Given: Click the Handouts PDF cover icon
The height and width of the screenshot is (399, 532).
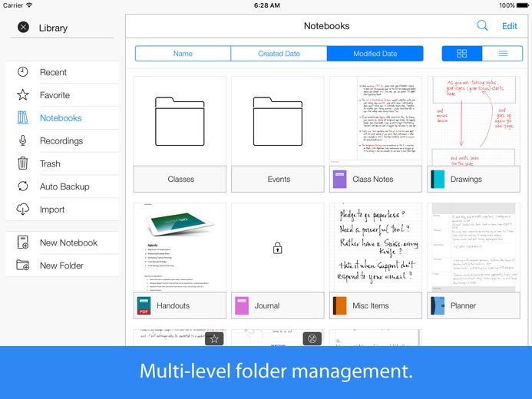Looking at the screenshot, I should (144, 305).
